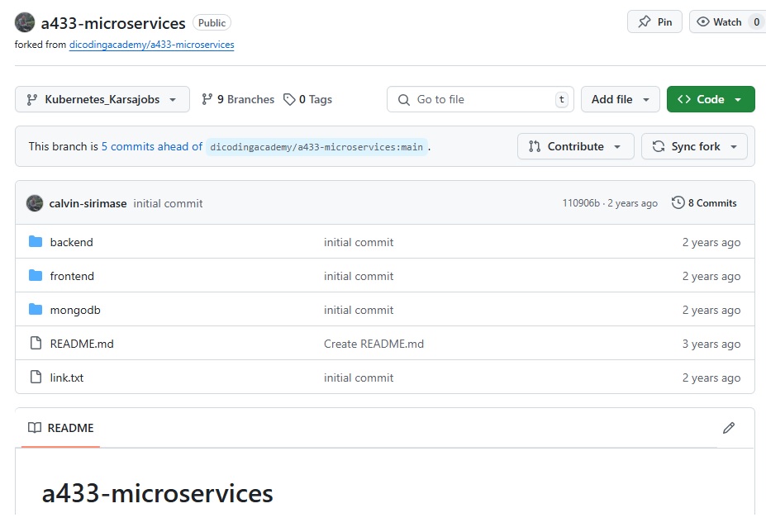Viewport: 766px width, 532px height.
Task: Open 'initial commit' message in backend row
Action: point(359,242)
